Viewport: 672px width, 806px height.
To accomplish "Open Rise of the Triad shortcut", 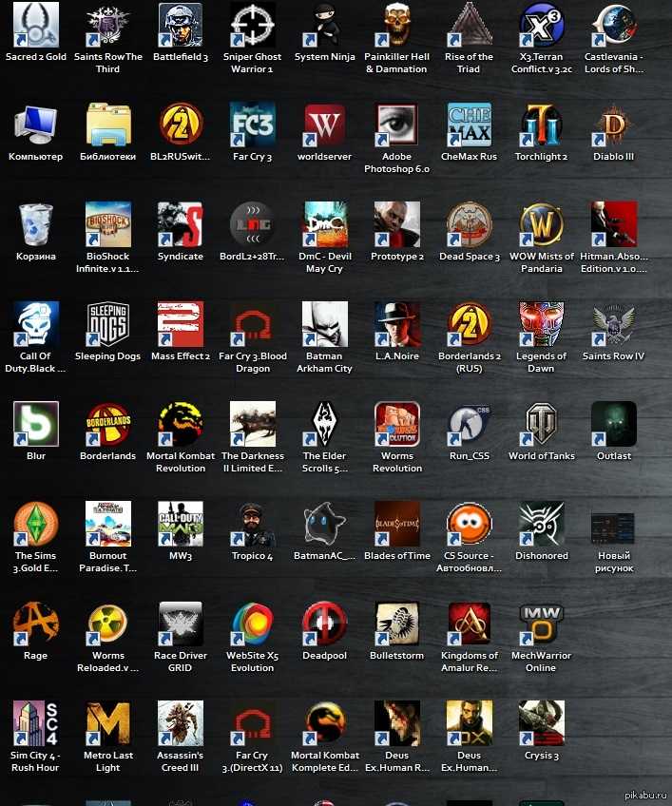I will (469, 25).
